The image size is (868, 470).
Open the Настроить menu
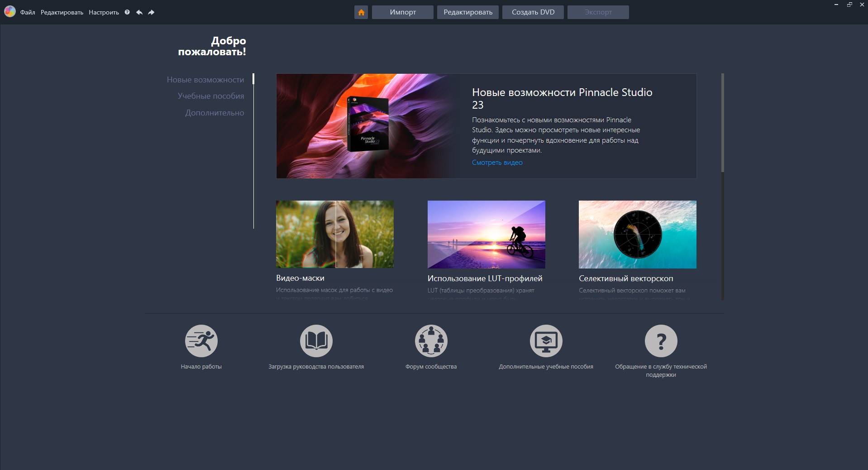tap(104, 12)
